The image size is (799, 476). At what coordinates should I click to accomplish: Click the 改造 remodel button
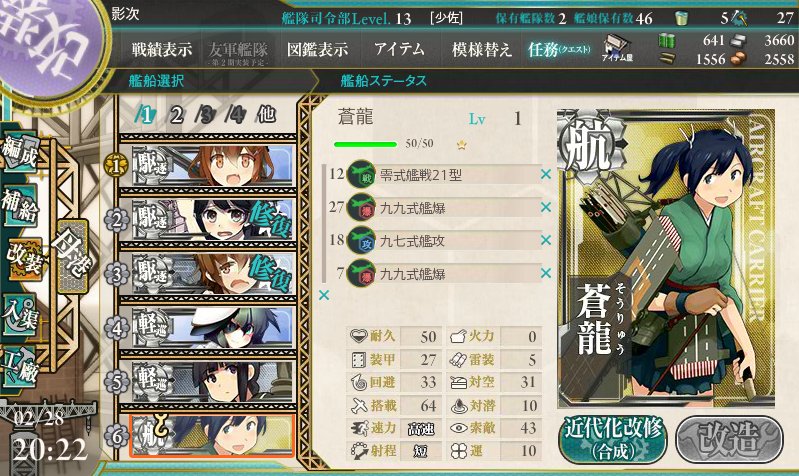pyautogui.click(x=729, y=439)
